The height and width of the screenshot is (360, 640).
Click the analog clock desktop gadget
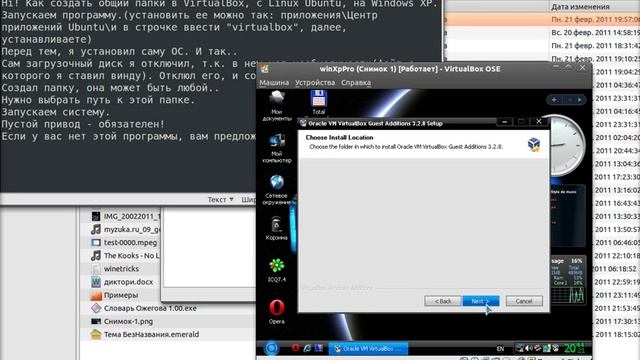(567, 146)
